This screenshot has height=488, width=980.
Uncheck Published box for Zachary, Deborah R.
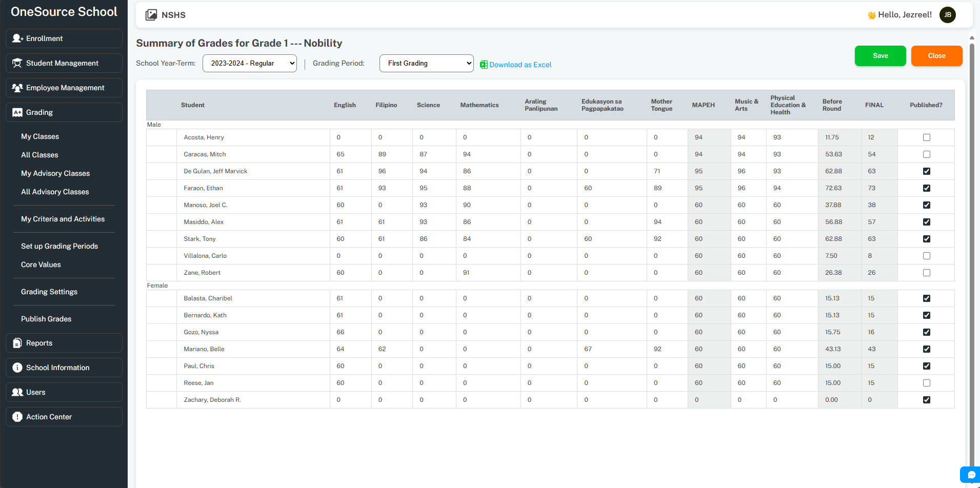coord(926,400)
